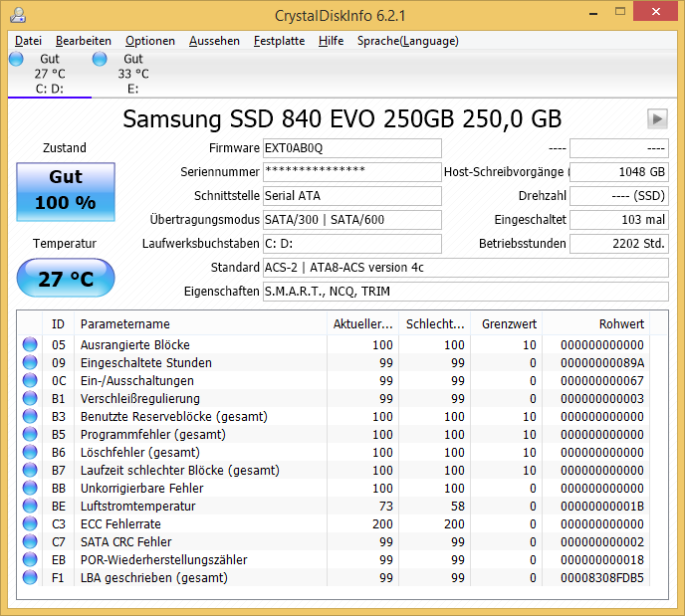Viewport: 685px width, 616px height.
Task: Click status orb for SATA CRC Fehler row
Action: [x=30, y=541]
